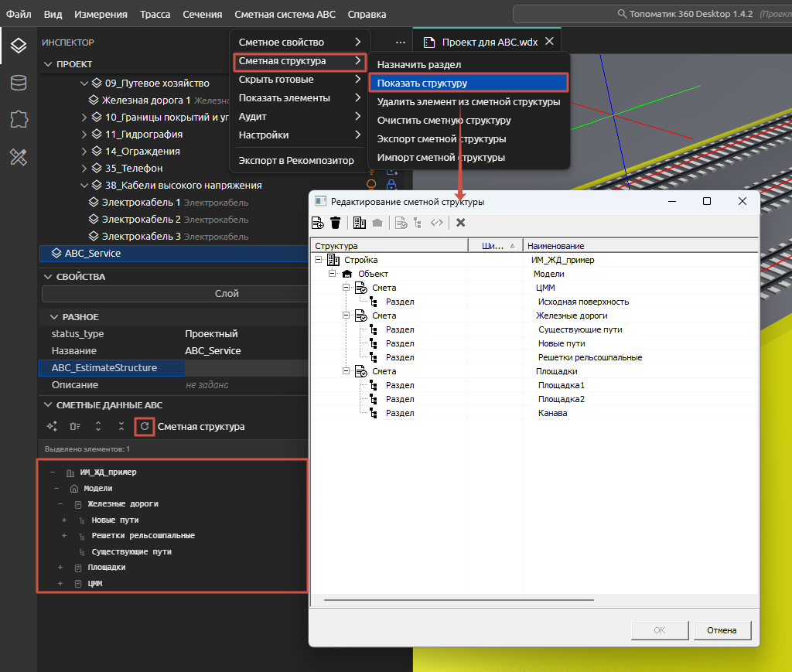Click the trash-list icon in Сметные данные ABC toolbar
The image size is (792, 672).
[75, 426]
